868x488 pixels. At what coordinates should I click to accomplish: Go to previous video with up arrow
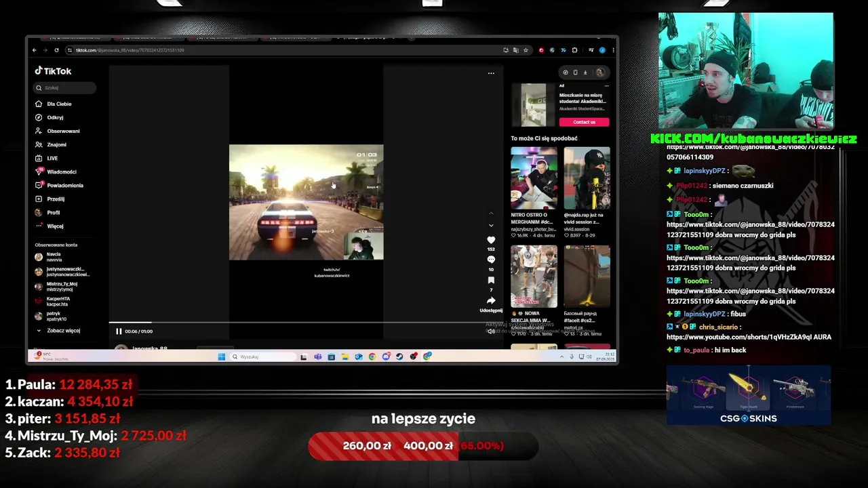coord(491,213)
